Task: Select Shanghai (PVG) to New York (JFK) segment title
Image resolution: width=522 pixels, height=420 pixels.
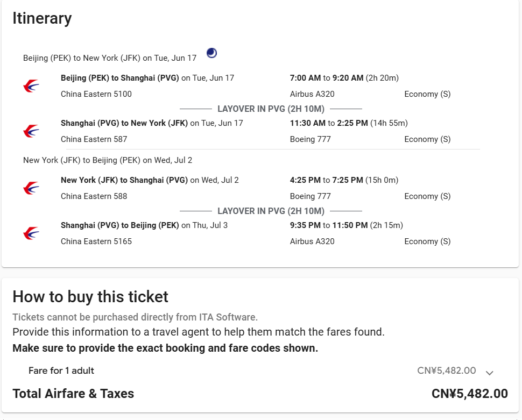Action: point(124,123)
